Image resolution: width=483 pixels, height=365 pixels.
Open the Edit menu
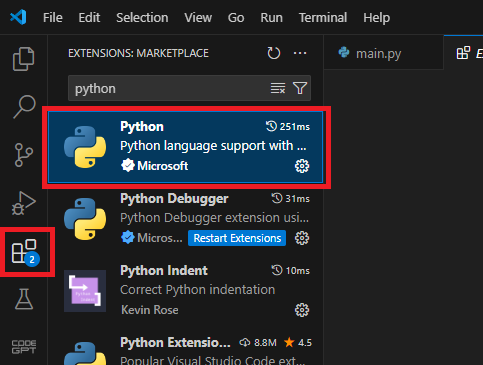pos(89,18)
